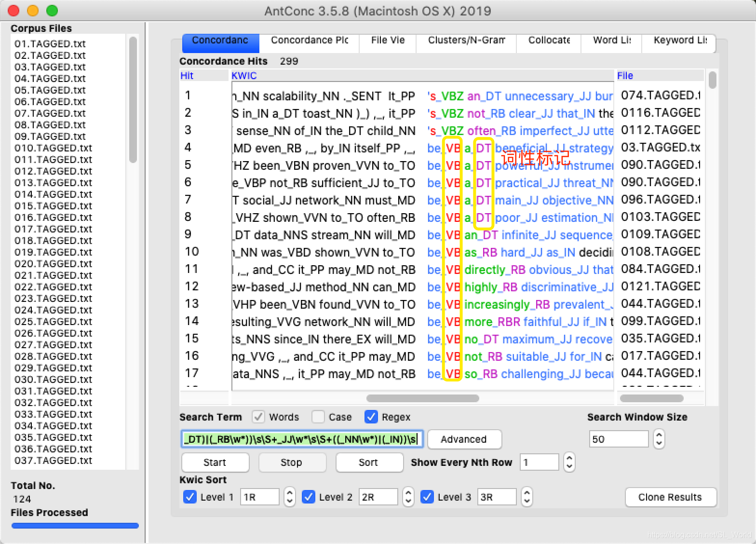Click the Level 1 sort value 1R
This screenshot has width=756, height=544.
coord(259,497)
